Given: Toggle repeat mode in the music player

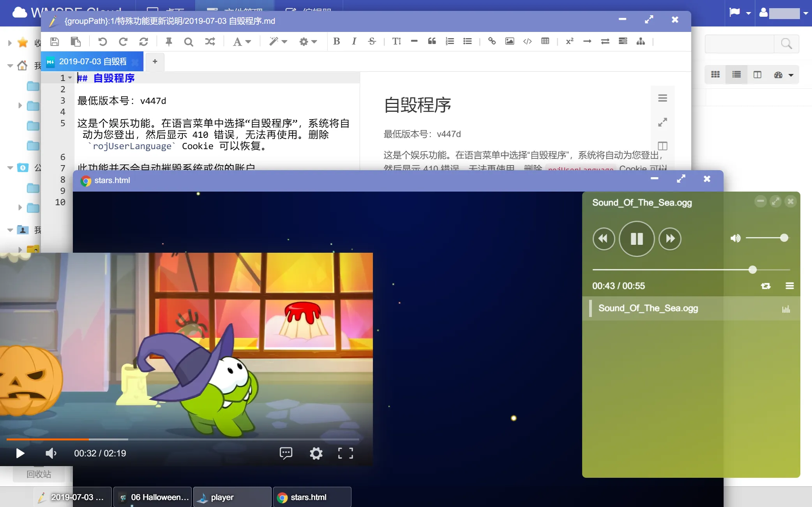Looking at the screenshot, I should pos(766,286).
